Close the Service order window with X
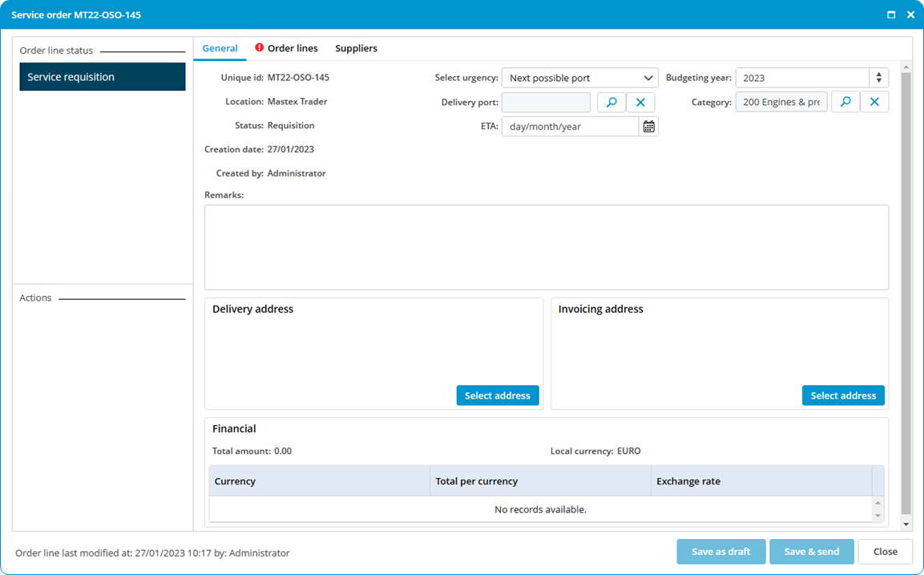The width and height of the screenshot is (924, 575). [x=910, y=14]
